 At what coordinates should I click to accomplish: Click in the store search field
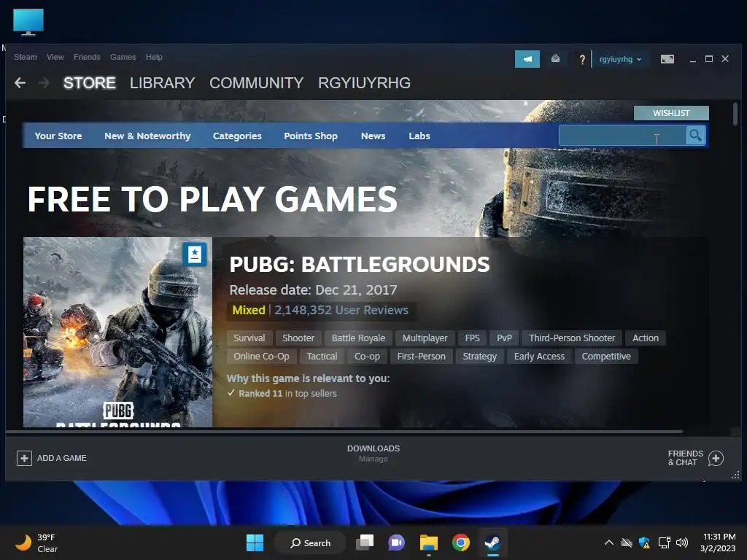tap(622, 136)
